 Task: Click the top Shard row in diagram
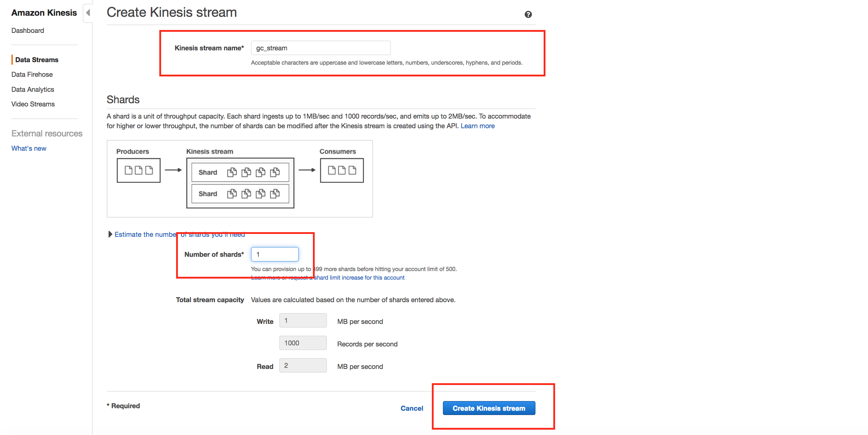pyautogui.click(x=240, y=172)
